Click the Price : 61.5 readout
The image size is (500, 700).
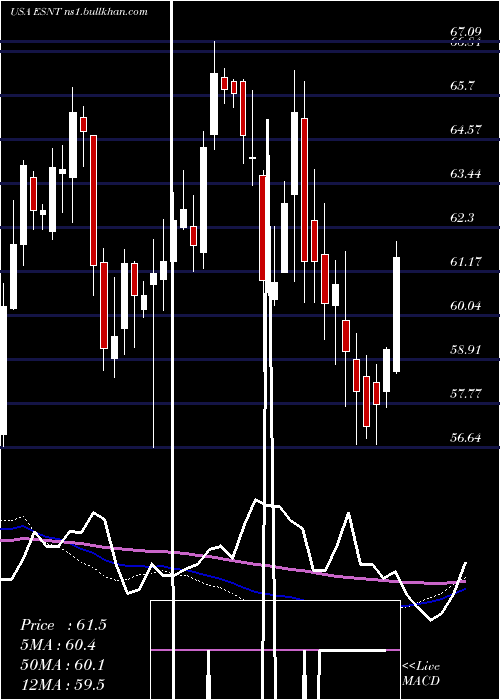click(x=63, y=625)
